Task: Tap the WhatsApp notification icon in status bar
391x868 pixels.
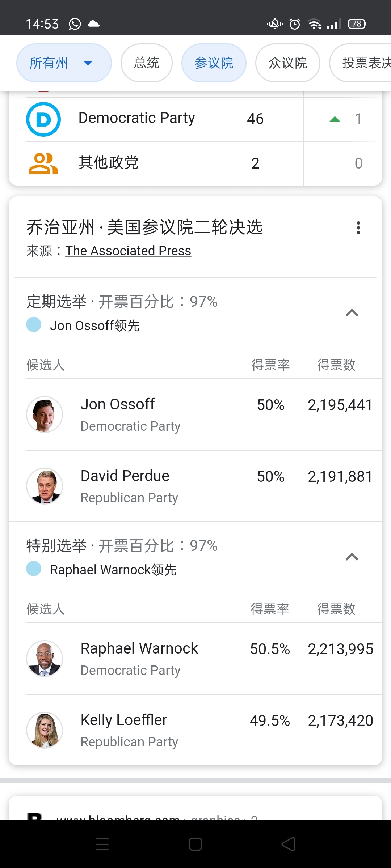Action: tap(75, 24)
